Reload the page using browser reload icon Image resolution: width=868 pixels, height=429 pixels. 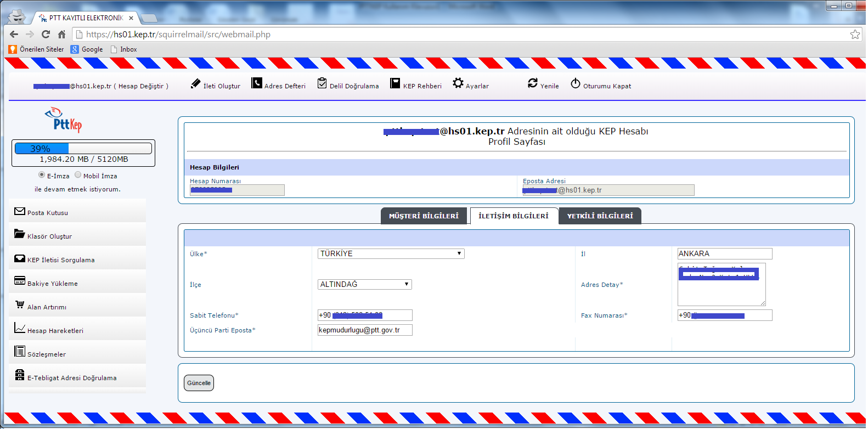tap(46, 34)
